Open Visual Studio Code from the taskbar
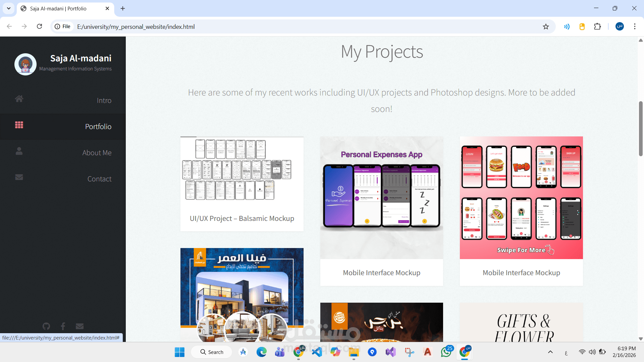Viewport: 644px width, 362px height. click(x=317, y=352)
